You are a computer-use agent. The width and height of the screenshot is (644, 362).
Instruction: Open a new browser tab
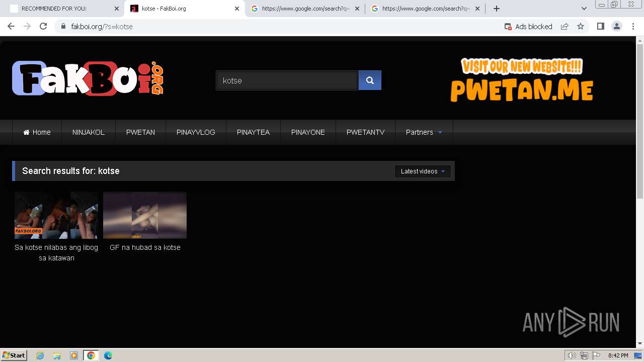point(497,9)
